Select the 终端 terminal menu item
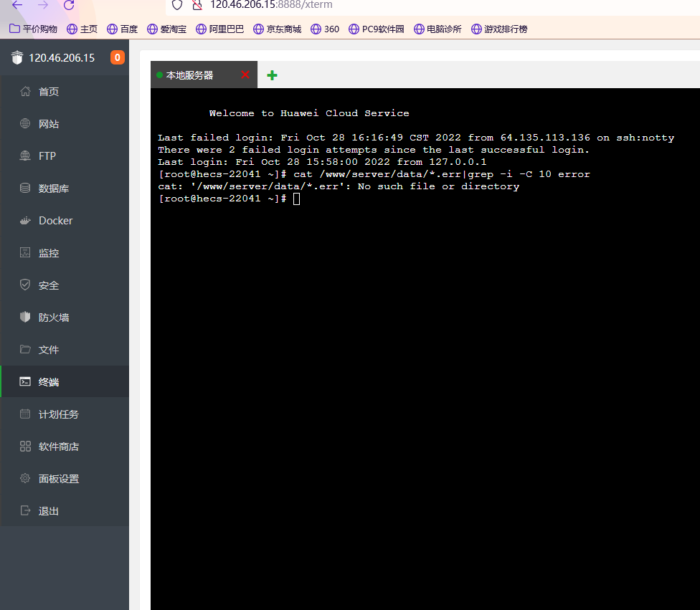 point(65,381)
